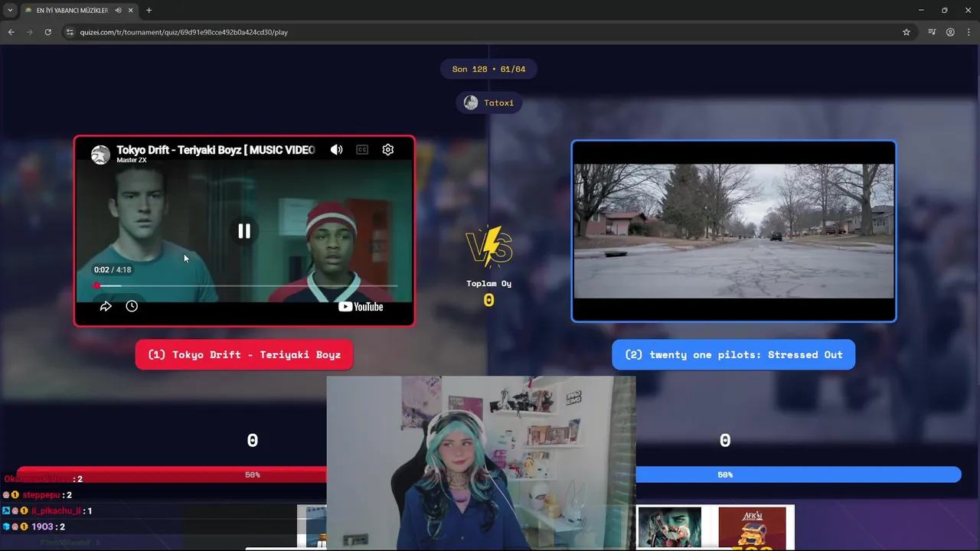Open the video on YouTube via the logo

(x=361, y=307)
